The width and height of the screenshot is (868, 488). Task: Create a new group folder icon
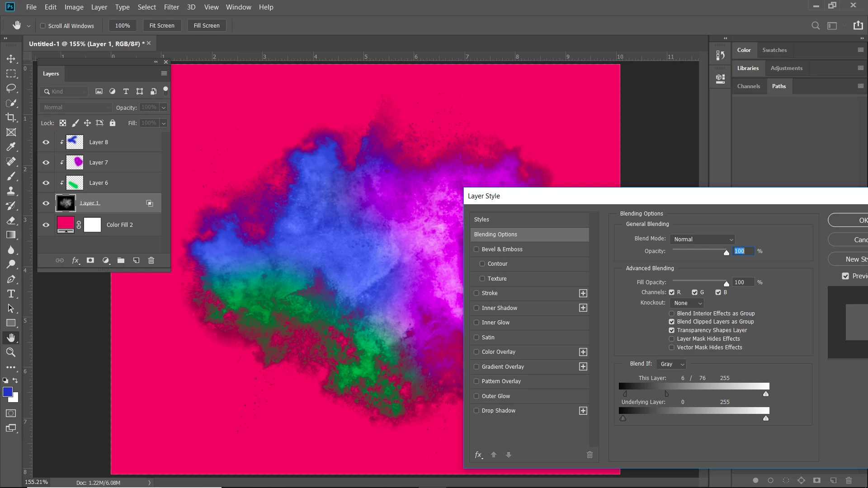pos(121,260)
